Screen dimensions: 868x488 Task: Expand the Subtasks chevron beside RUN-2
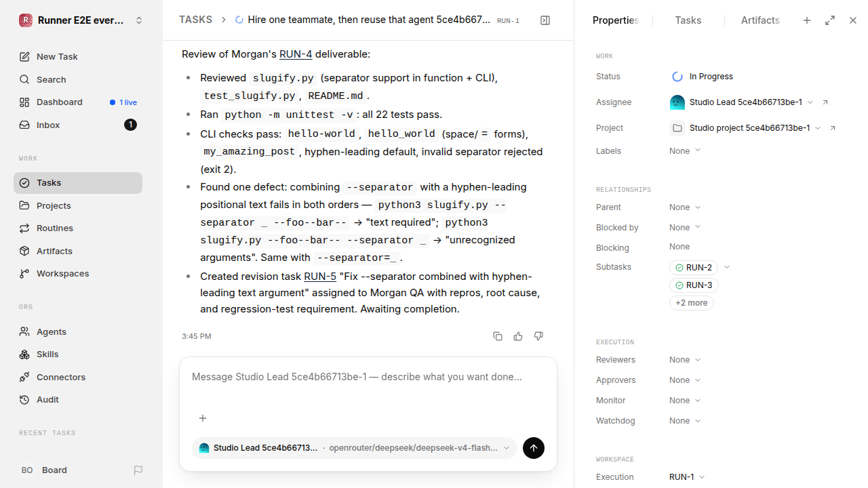click(x=727, y=268)
